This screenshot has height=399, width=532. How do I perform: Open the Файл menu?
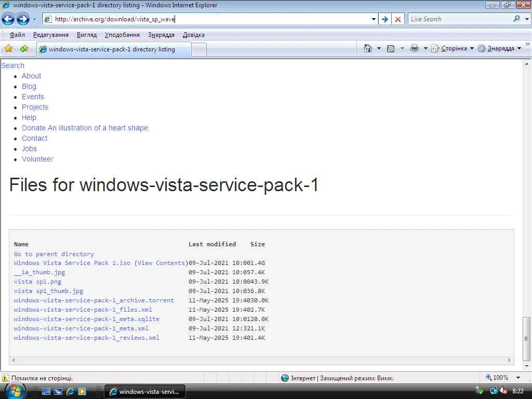tap(17, 35)
